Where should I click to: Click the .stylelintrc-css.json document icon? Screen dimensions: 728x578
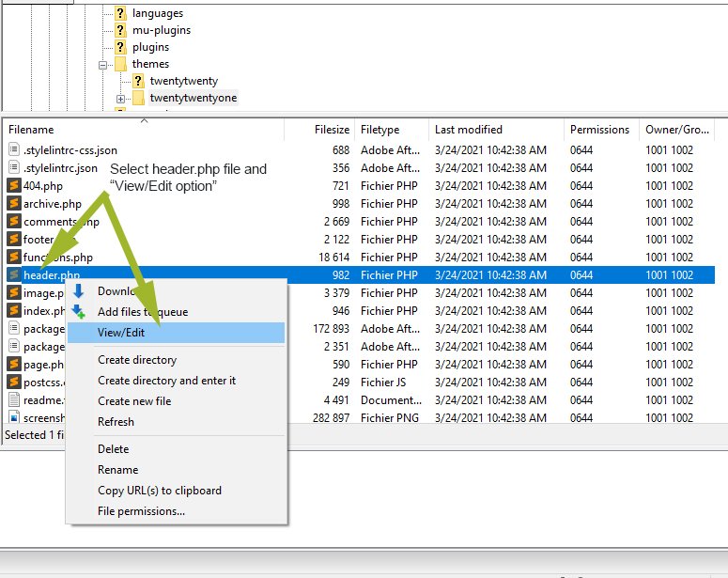13,150
